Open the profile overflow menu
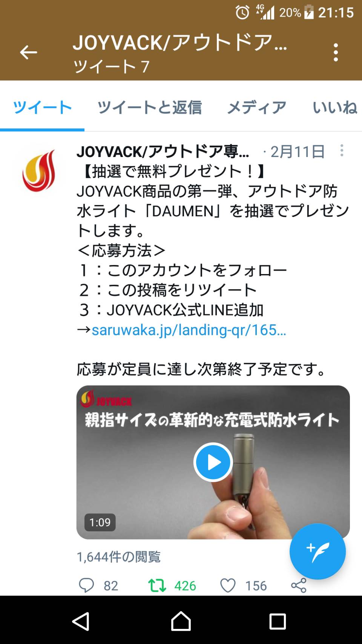The image size is (362, 644). click(336, 52)
